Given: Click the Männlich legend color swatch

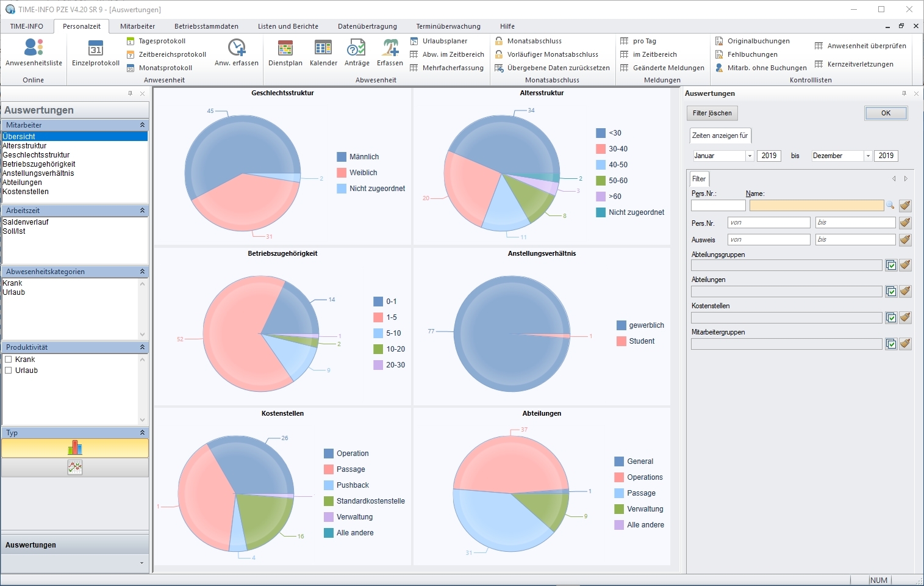Looking at the screenshot, I should coord(342,157).
